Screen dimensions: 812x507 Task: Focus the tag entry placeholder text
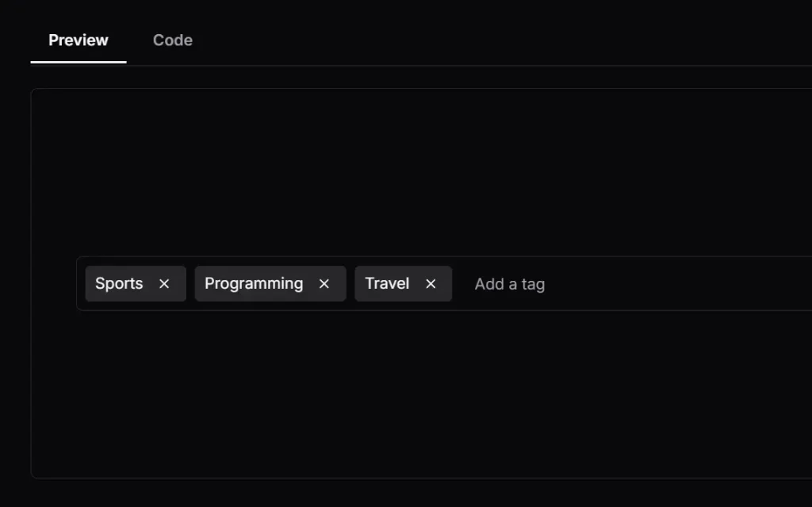point(509,283)
